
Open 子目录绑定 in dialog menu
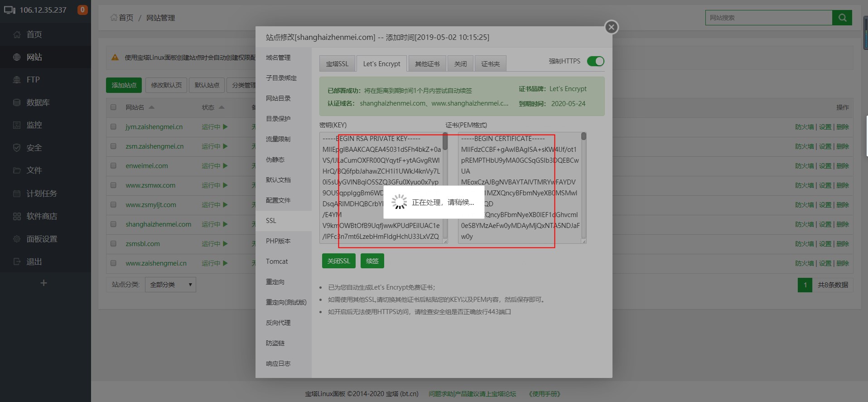pos(284,78)
